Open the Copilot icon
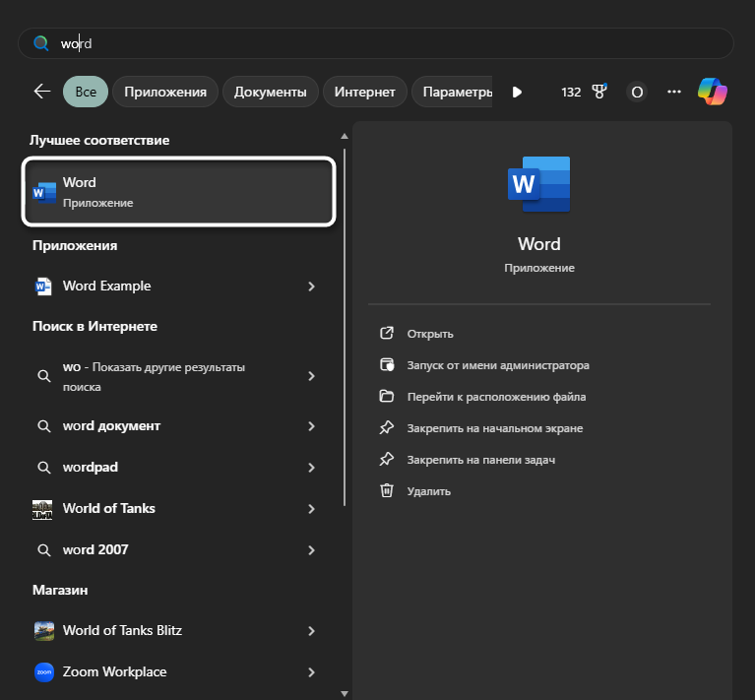This screenshot has height=700, width=755. coord(713,92)
